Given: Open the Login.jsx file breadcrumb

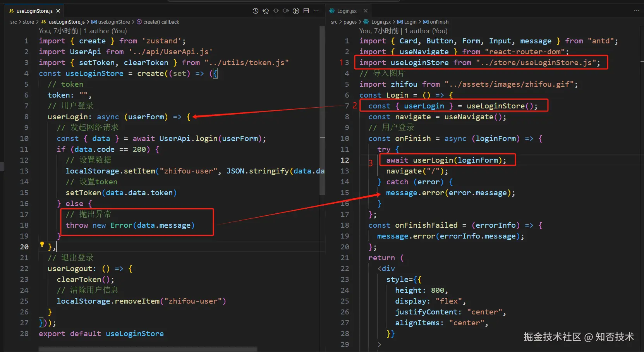Looking at the screenshot, I should (377, 22).
